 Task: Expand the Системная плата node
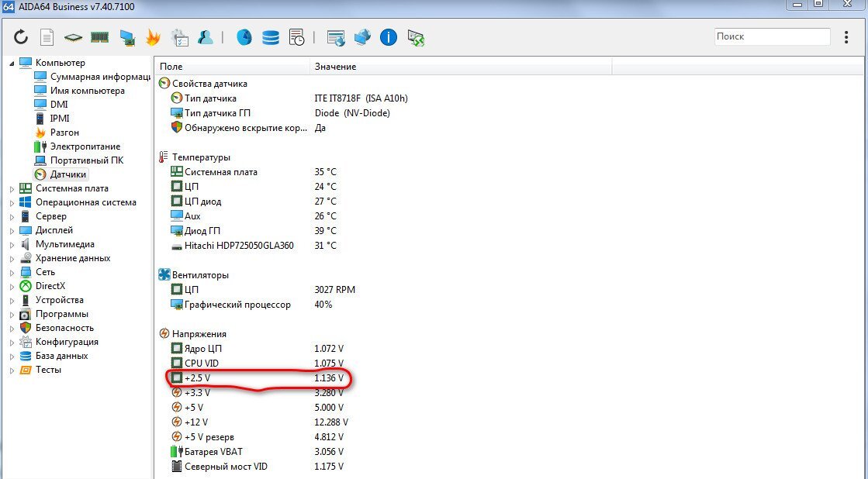(12, 188)
